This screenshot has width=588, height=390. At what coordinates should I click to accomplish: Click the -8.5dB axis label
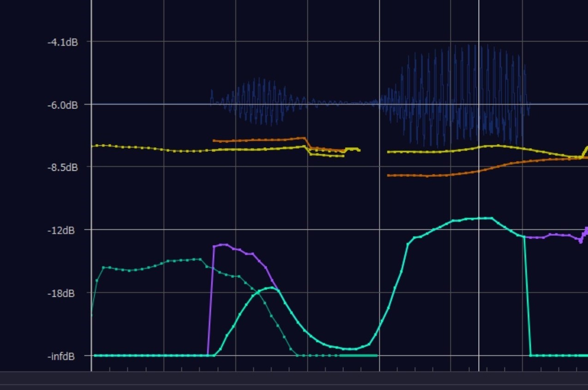coord(62,167)
